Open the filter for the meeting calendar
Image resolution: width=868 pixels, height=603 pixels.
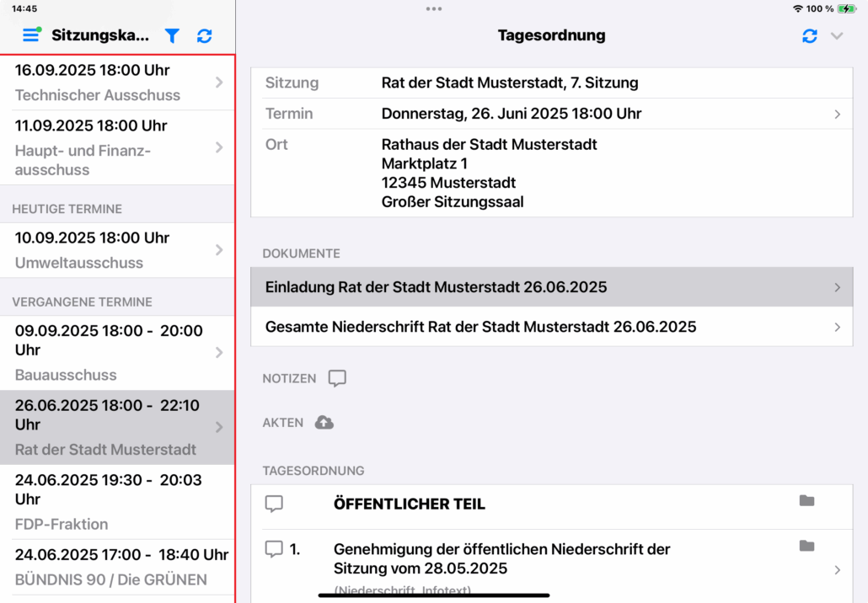click(172, 35)
